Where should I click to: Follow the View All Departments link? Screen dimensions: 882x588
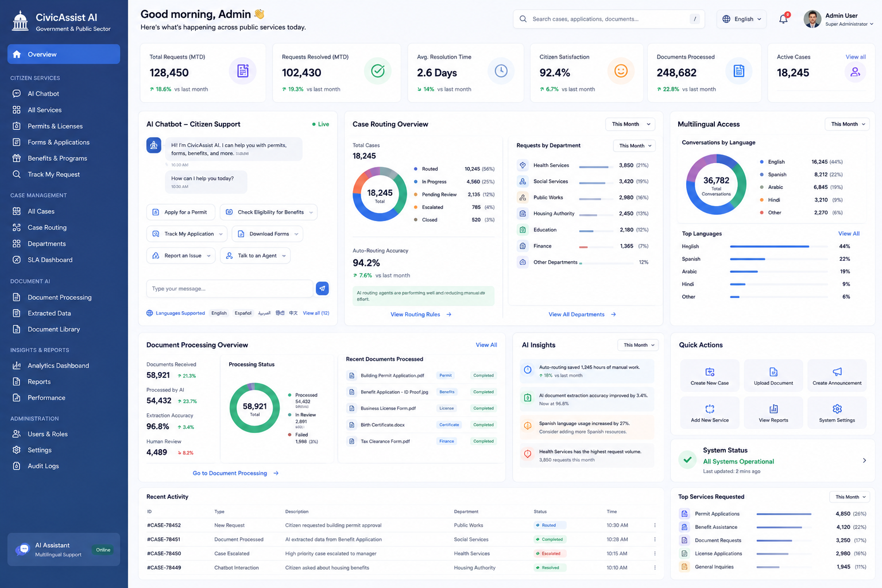pyautogui.click(x=582, y=315)
